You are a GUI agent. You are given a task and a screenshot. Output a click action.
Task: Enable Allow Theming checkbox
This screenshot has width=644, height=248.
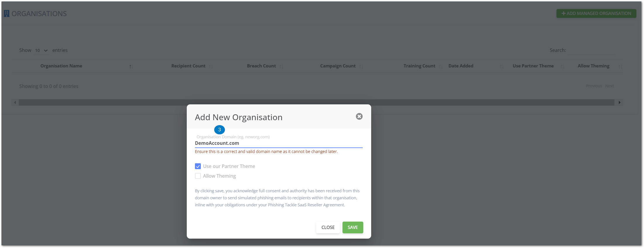tap(198, 176)
